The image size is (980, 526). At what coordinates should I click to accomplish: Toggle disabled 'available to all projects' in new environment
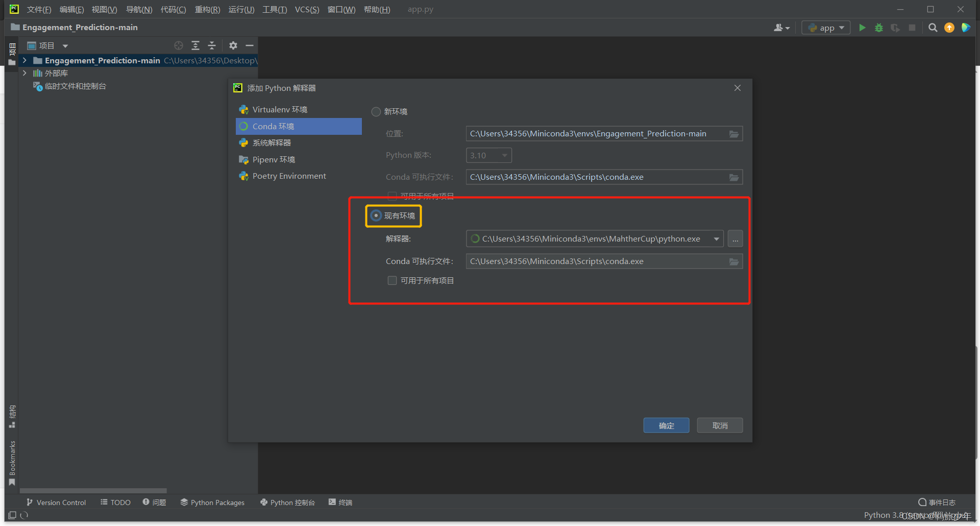[x=392, y=196]
